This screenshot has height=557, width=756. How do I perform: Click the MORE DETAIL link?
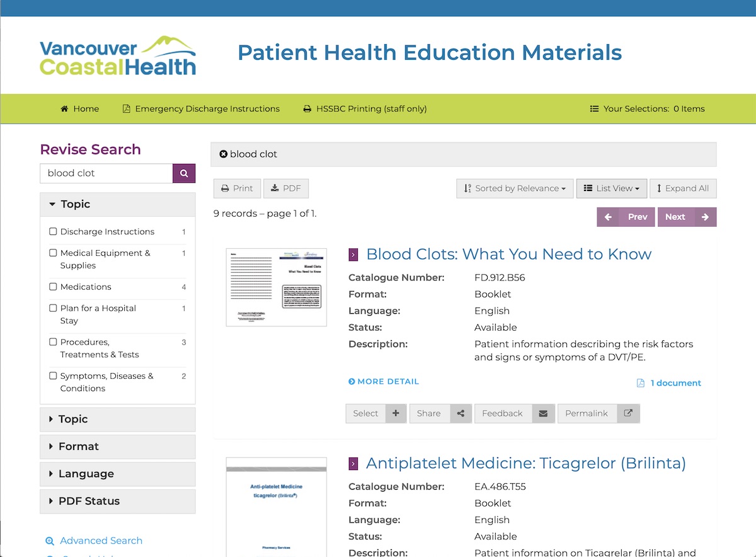tap(384, 382)
